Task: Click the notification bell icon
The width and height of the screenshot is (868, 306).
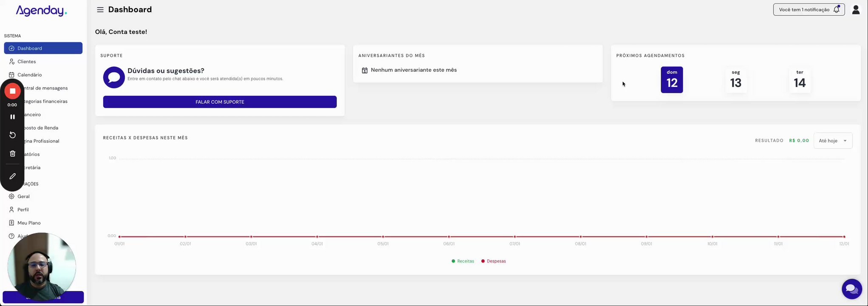Action: (x=836, y=9)
